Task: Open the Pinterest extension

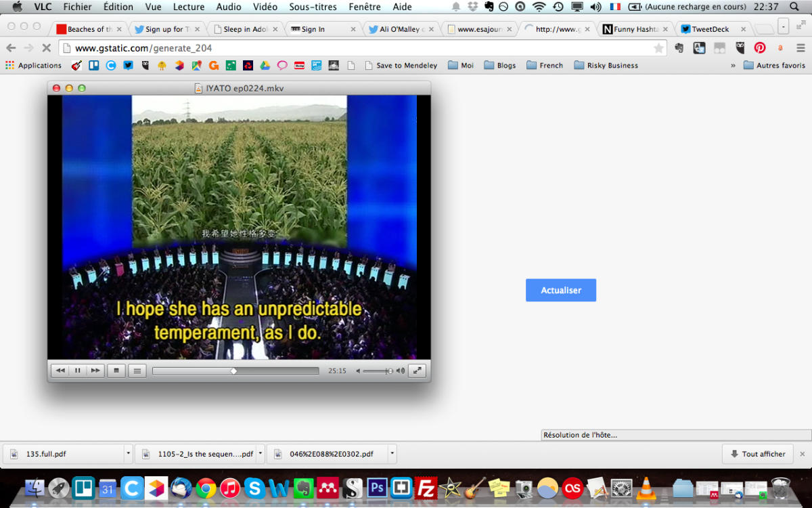Action: (x=760, y=48)
